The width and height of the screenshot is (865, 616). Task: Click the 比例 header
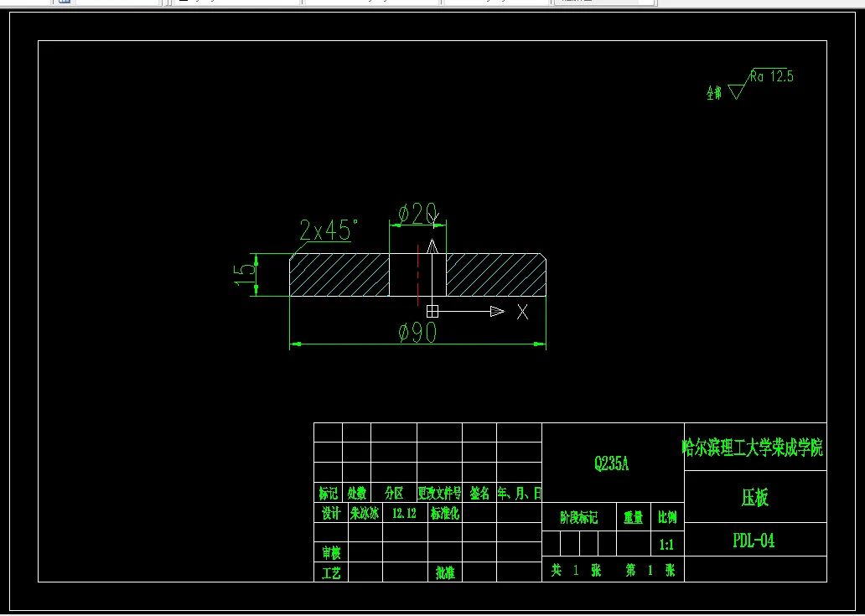point(667,518)
